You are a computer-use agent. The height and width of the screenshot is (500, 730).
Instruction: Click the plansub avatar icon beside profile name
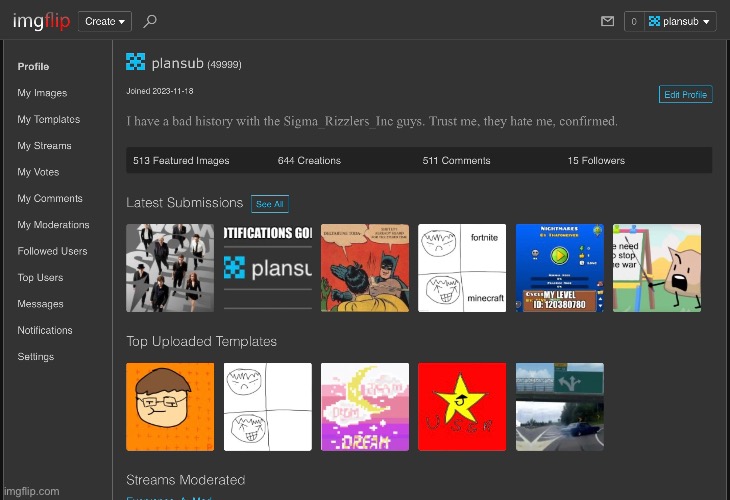[135, 62]
